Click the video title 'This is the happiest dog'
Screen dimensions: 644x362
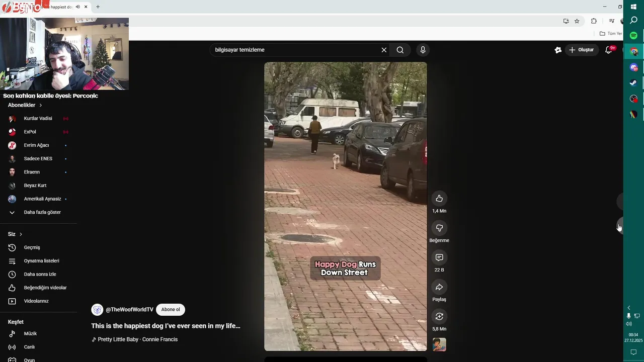pyautogui.click(x=166, y=326)
